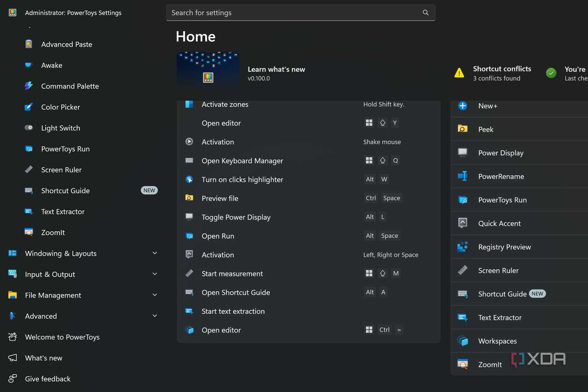The width and height of the screenshot is (588, 392).
Task: Click the Windowing & Layouts group icon
Action: coord(12,253)
